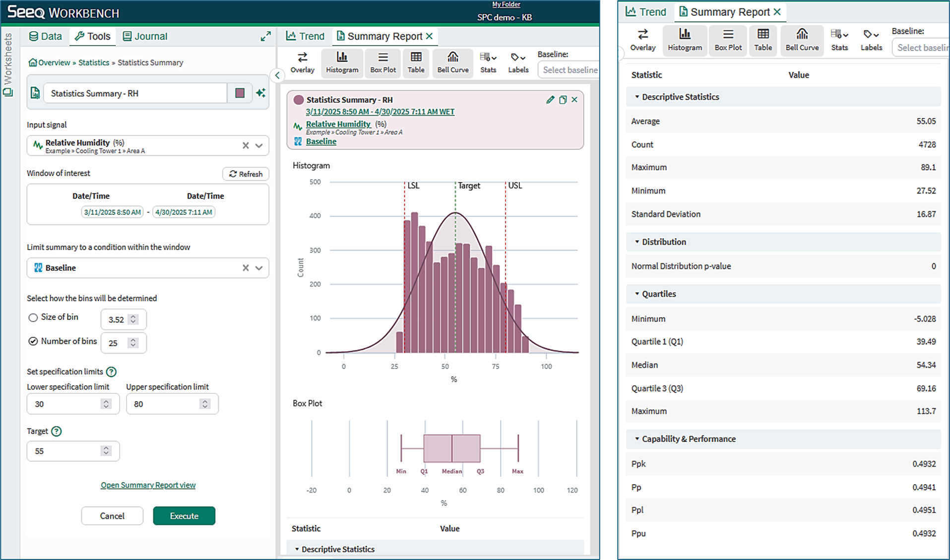Toggle Histogram in right panel toolbar

click(x=685, y=40)
